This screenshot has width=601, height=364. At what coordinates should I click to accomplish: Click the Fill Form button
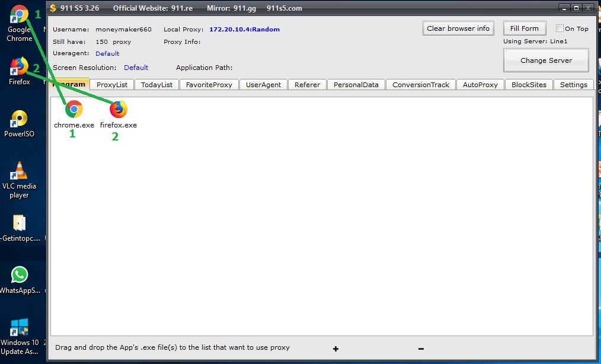point(524,28)
